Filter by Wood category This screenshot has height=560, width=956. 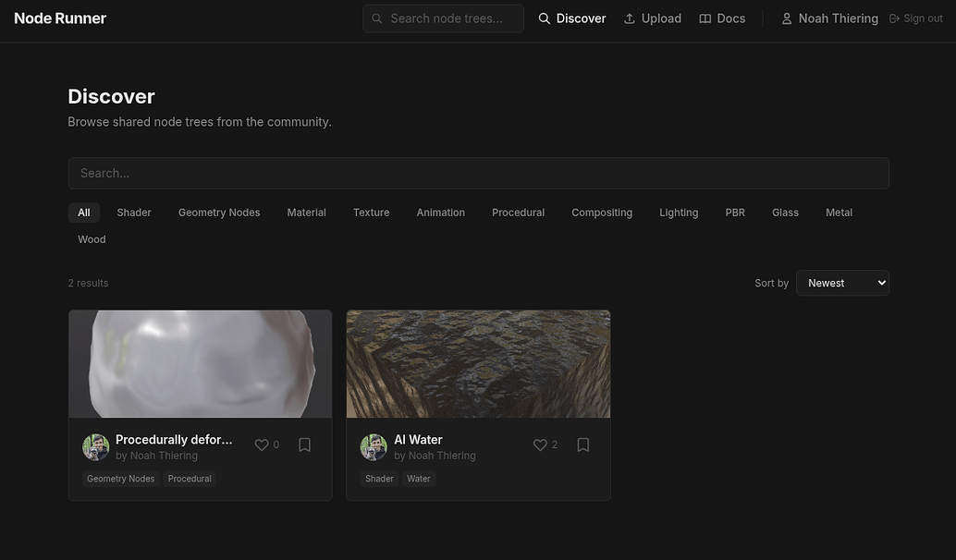click(x=92, y=239)
